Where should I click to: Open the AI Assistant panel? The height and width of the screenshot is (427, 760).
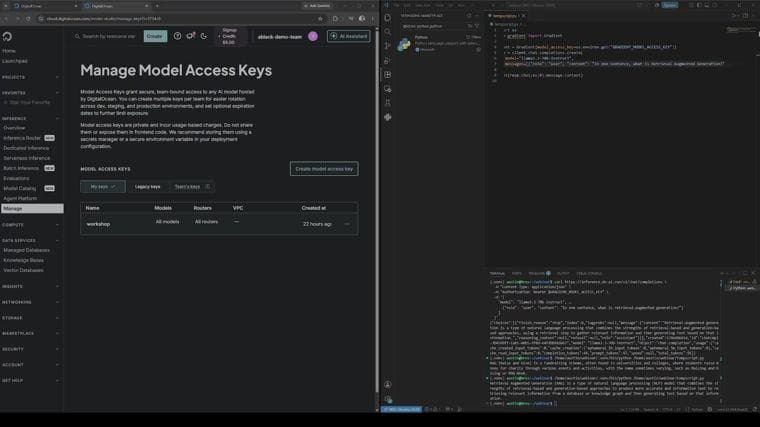348,36
